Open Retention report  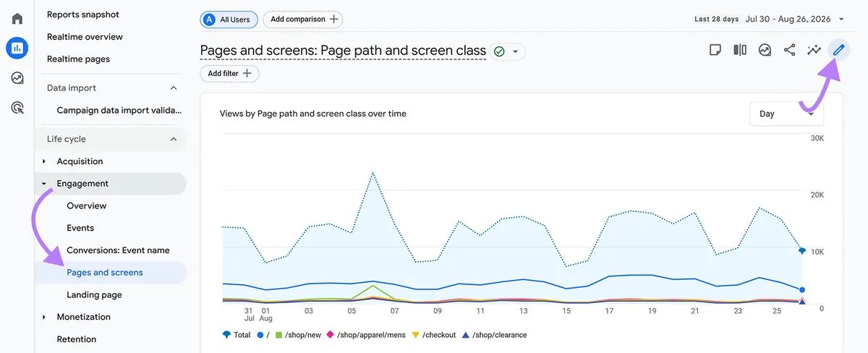pos(77,339)
